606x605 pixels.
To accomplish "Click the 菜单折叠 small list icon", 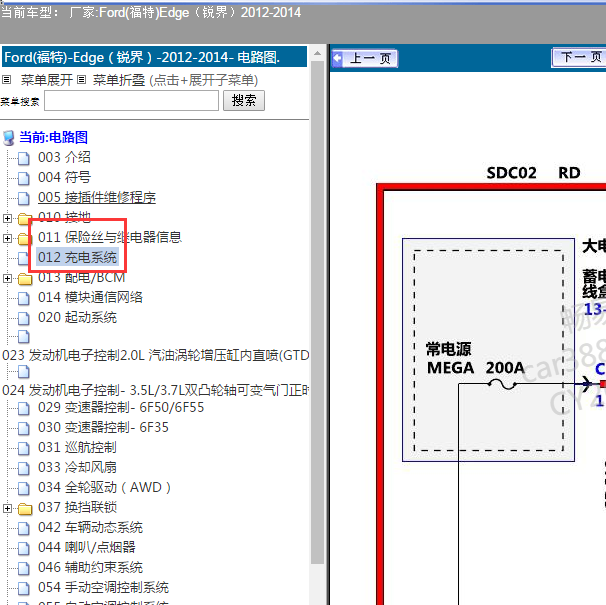I will coord(81,80).
